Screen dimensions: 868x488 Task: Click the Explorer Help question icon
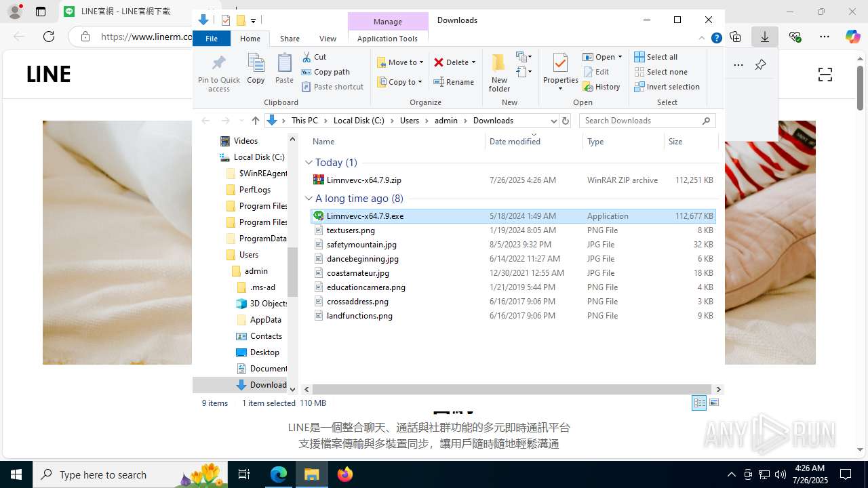pyautogui.click(x=716, y=39)
